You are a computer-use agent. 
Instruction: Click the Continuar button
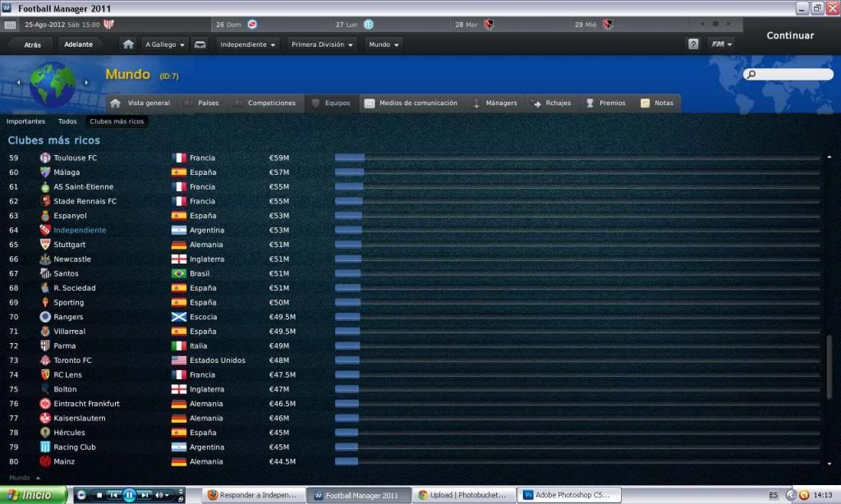pyautogui.click(x=790, y=35)
